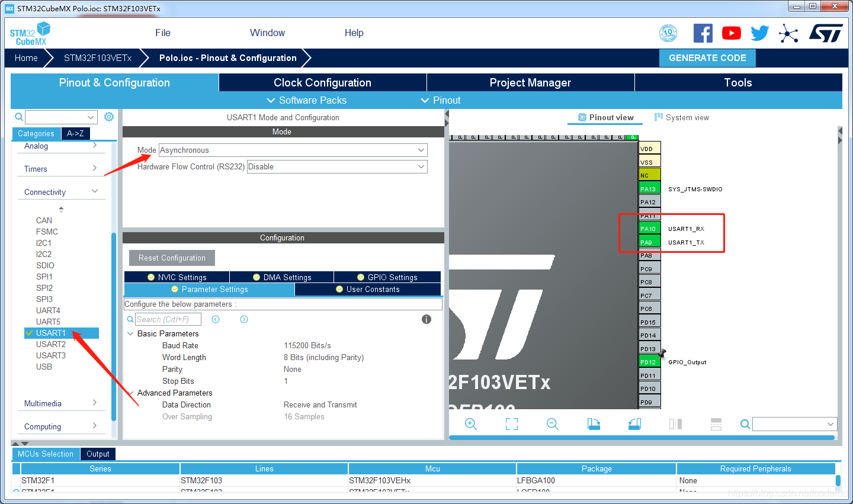Switch to System view

[682, 117]
